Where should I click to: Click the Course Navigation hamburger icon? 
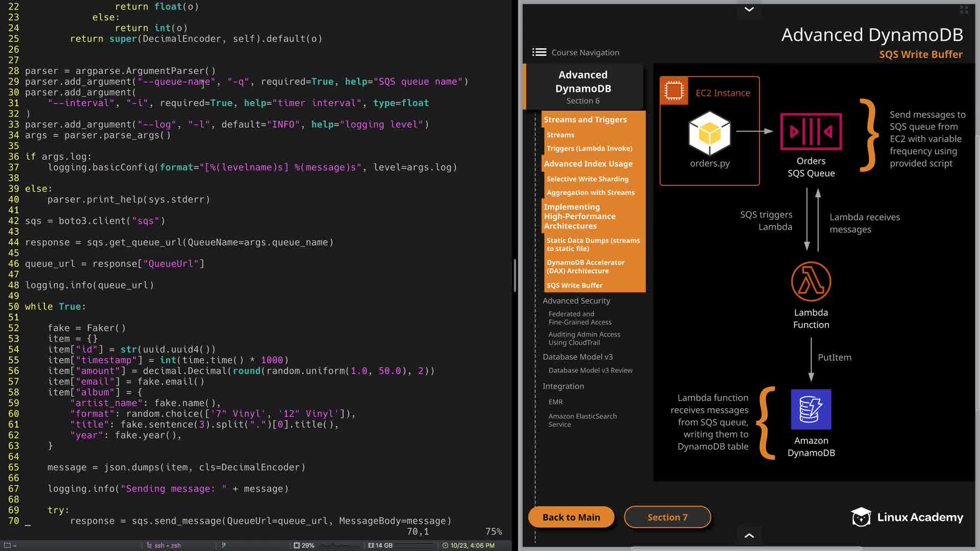pos(539,52)
